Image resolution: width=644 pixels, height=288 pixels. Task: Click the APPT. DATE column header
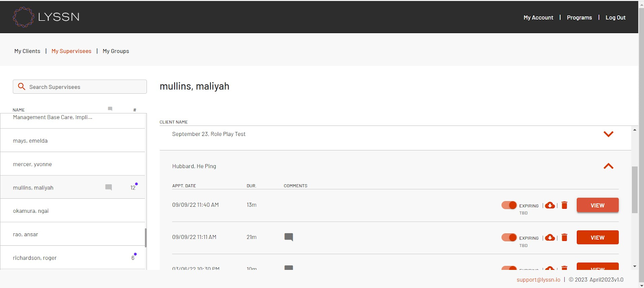tap(184, 186)
